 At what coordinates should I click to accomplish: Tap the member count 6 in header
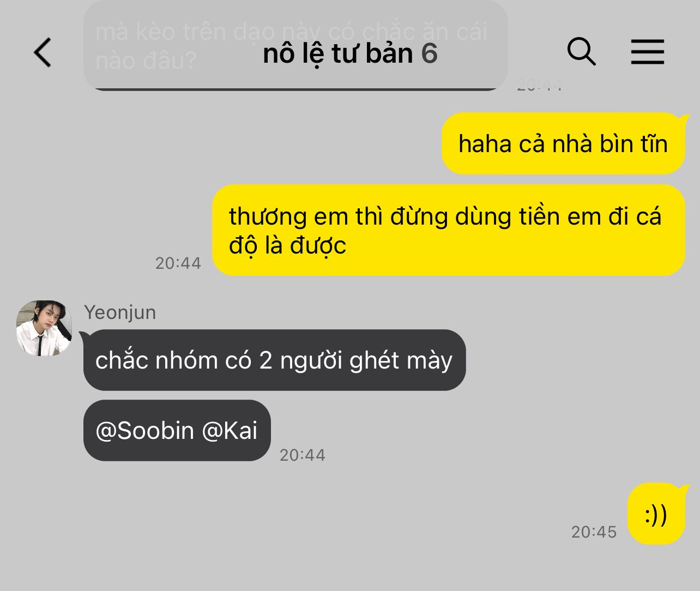click(x=430, y=53)
